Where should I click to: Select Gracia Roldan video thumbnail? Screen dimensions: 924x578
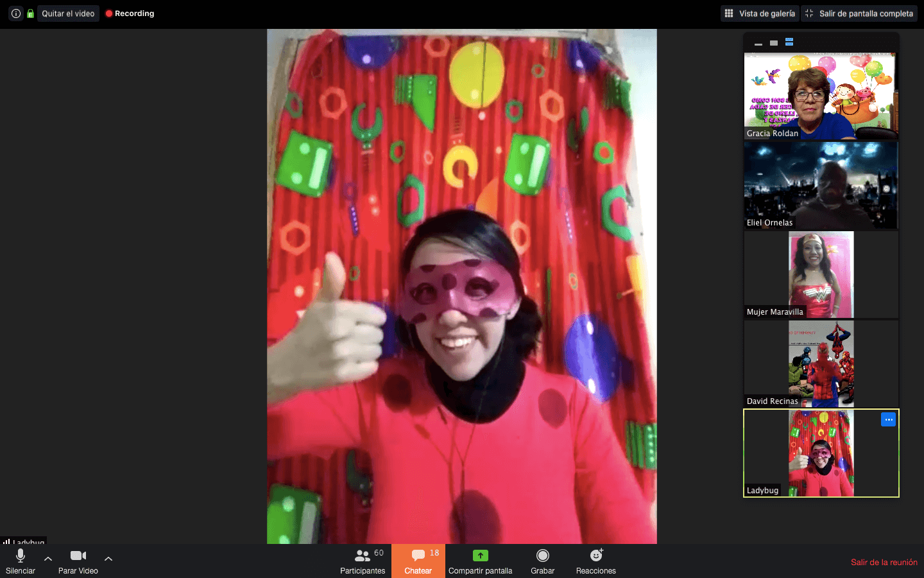(821, 96)
